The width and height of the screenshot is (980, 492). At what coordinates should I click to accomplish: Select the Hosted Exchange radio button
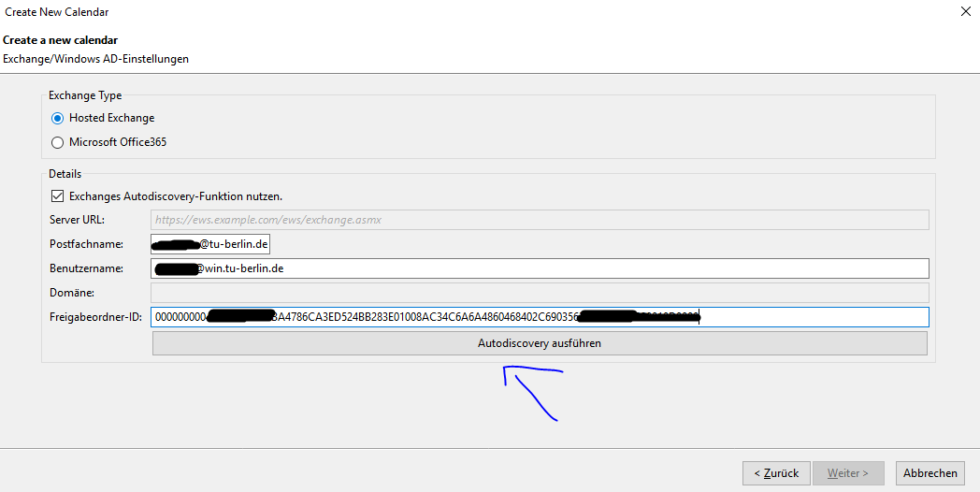58,119
